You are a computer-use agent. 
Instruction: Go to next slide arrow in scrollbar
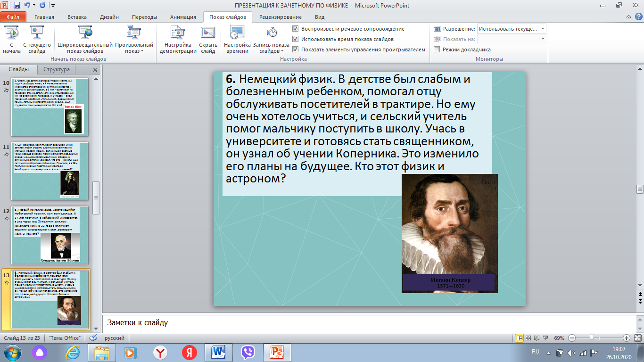point(640,301)
